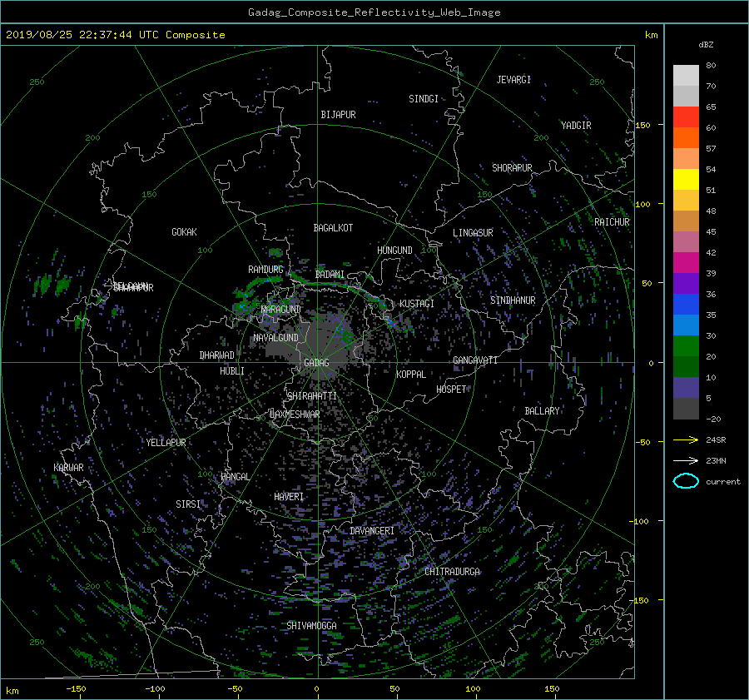Image resolution: width=749 pixels, height=700 pixels.
Task: Click the DHARWAD city label
Action: (216, 355)
